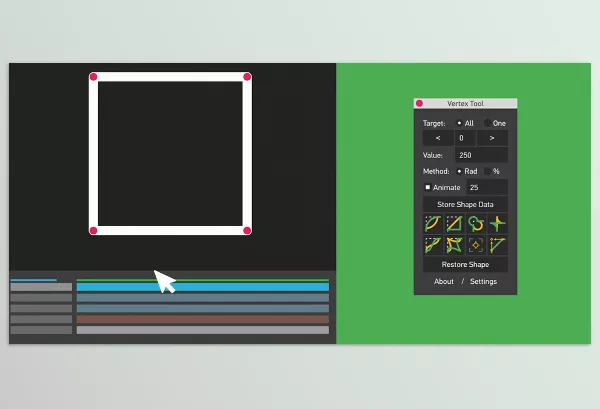Select the One target radio button
Image resolution: width=600 pixels, height=409 pixels.
click(x=488, y=123)
